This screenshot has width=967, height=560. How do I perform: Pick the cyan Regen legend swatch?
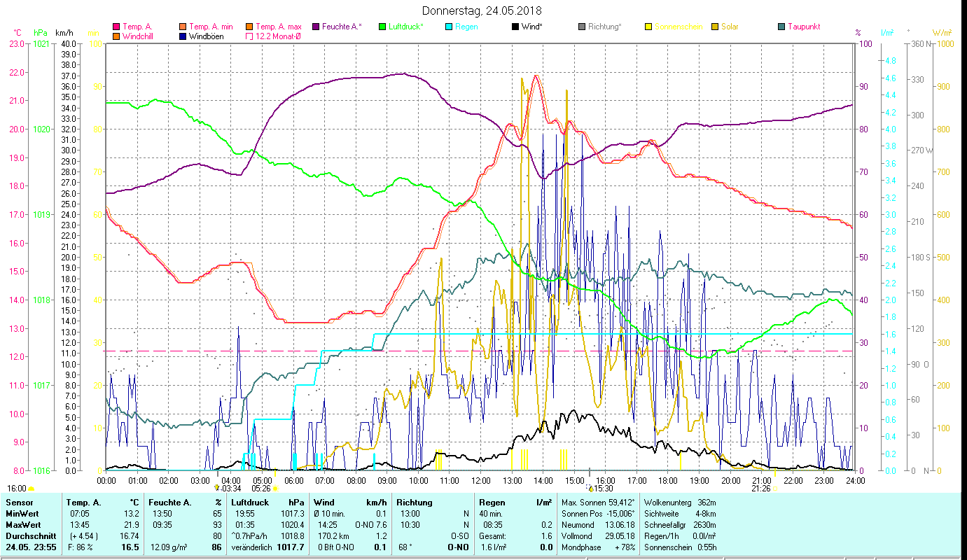point(449,27)
